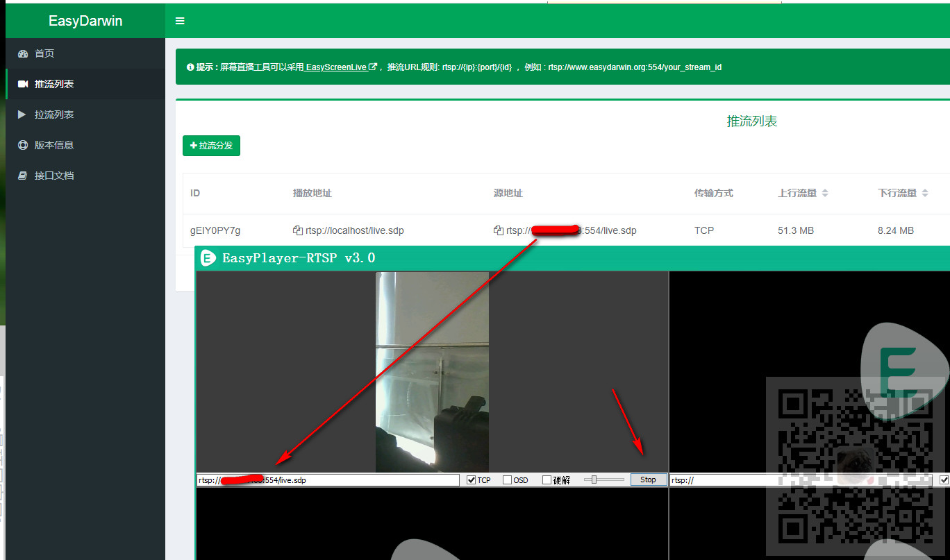Click the info icon in the 提示 banner

pyautogui.click(x=190, y=67)
